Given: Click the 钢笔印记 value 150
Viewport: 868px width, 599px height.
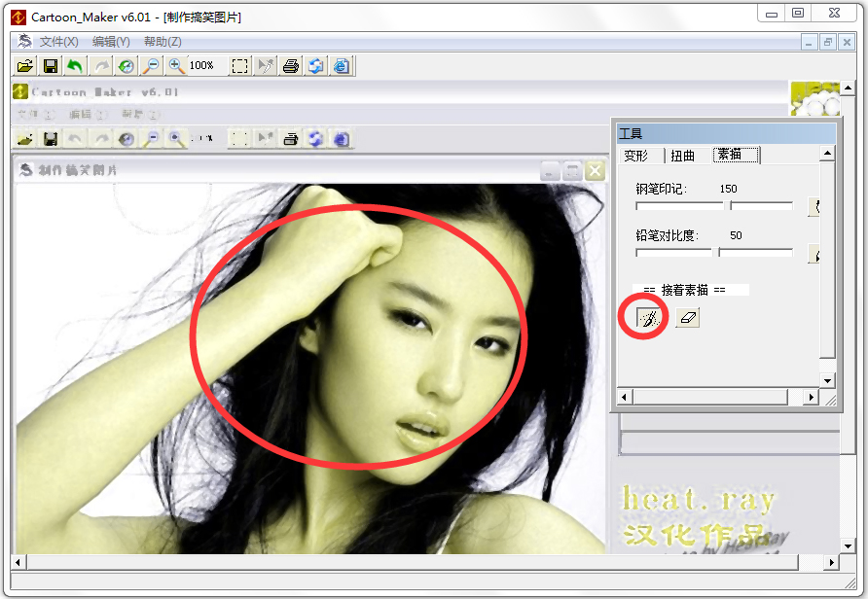Looking at the screenshot, I should coord(728,189).
